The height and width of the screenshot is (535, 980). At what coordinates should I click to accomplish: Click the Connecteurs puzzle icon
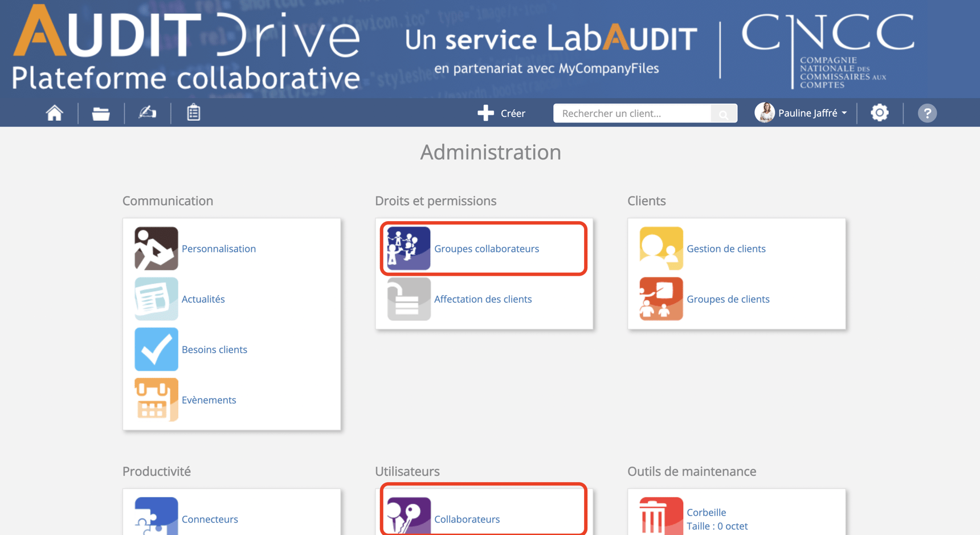click(x=156, y=515)
